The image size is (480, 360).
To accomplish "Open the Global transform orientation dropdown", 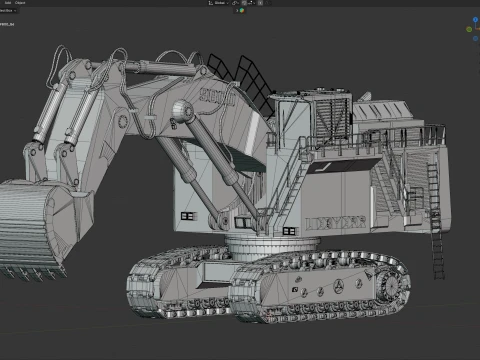I will coord(221,3).
